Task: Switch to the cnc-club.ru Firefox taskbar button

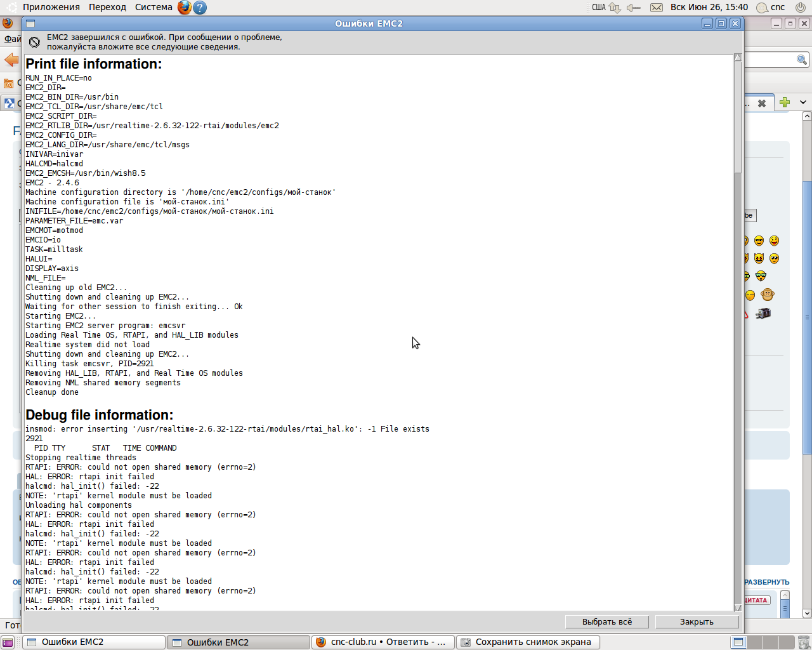Action: pos(383,642)
